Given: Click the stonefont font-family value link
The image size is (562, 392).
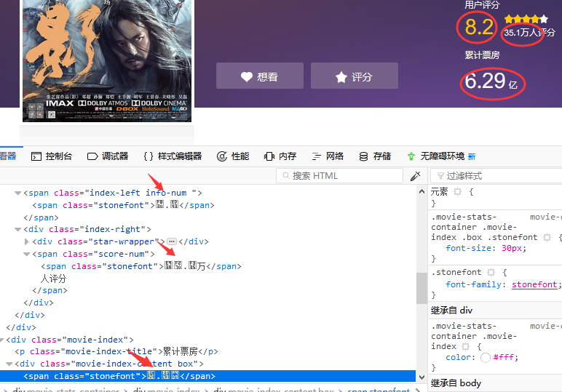Looking at the screenshot, I should [x=534, y=284].
